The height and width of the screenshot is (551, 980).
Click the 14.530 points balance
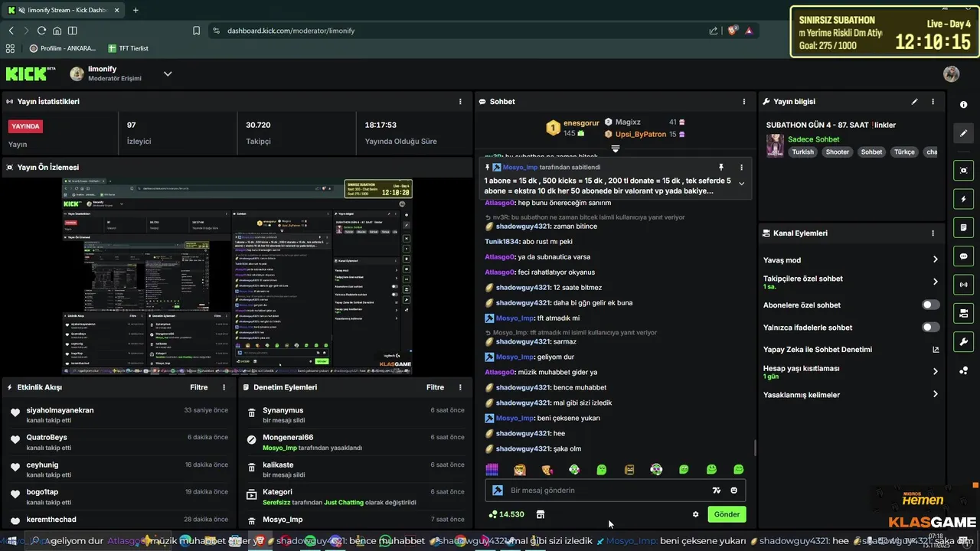(x=506, y=514)
